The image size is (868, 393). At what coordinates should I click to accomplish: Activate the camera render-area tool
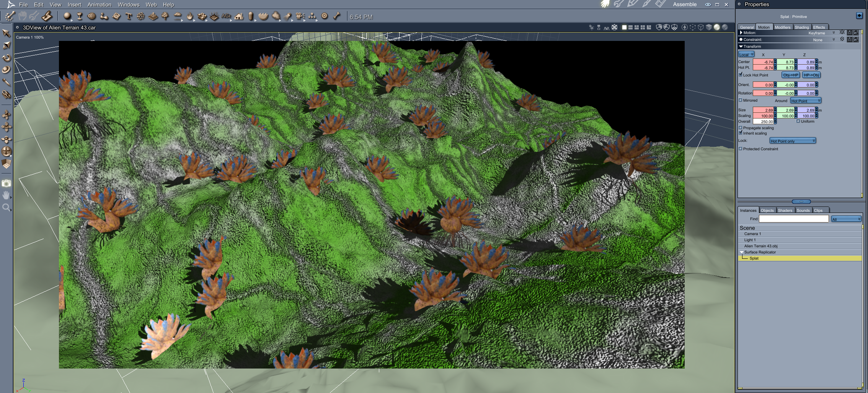[6, 184]
